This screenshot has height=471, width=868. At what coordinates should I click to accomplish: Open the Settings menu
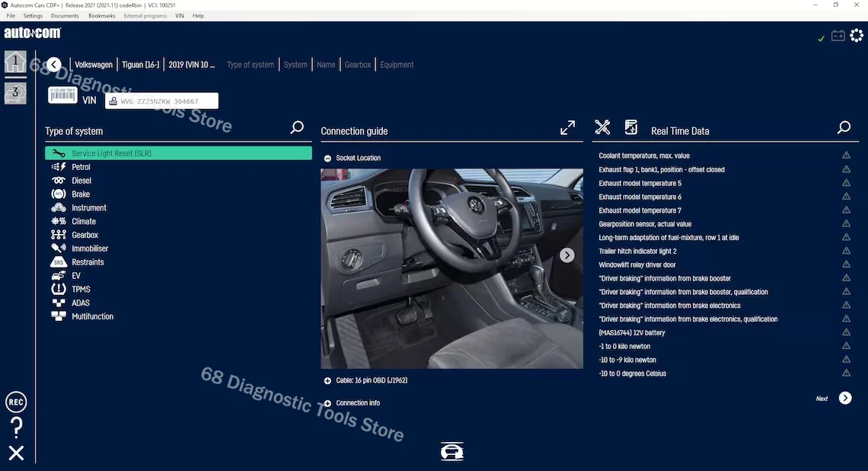pos(33,15)
